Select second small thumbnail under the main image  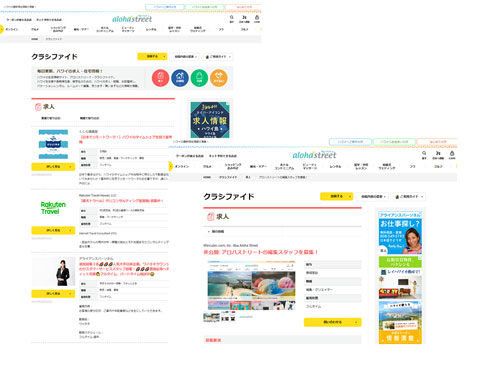[228, 317]
